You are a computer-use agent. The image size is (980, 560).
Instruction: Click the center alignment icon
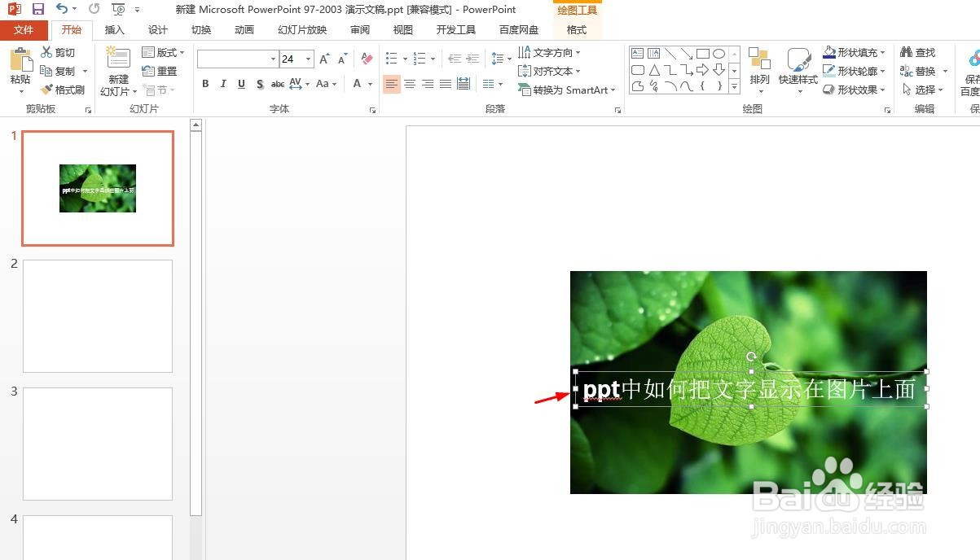[x=410, y=83]
